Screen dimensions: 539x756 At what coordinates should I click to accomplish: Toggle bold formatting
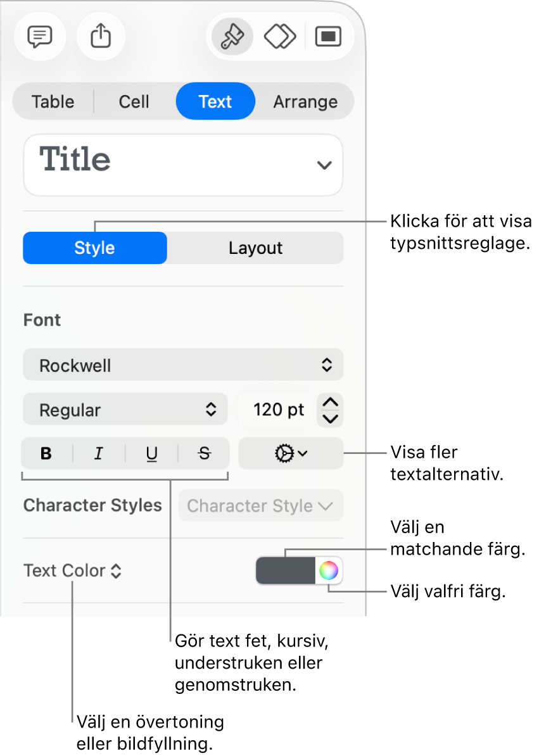(46, 453)
